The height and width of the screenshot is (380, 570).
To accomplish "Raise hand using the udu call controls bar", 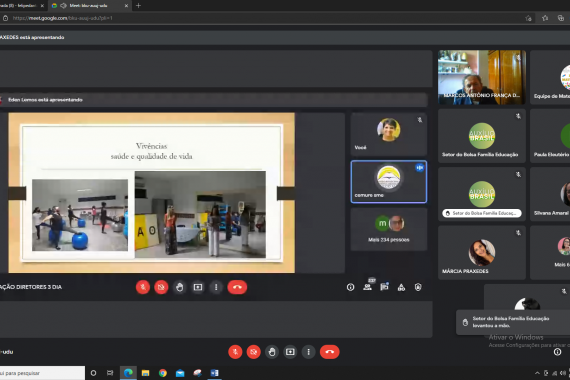I will tap(272, 352).
